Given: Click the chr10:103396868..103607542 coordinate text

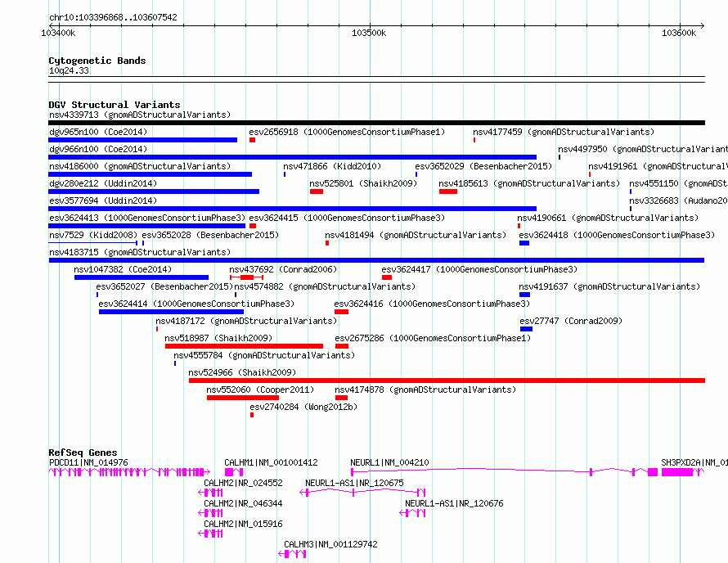Looking at the screenshot, I should 113,17.
